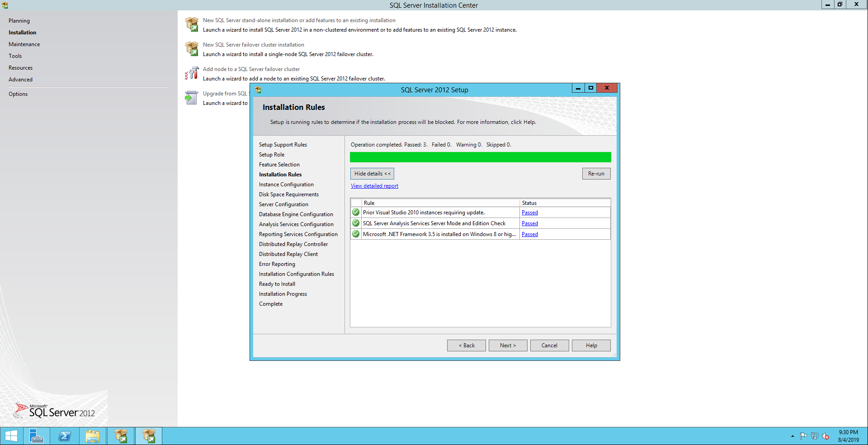Collapse rule list with Hide details button
Viewport: 868px width, 445px height.
click(372, 174)
